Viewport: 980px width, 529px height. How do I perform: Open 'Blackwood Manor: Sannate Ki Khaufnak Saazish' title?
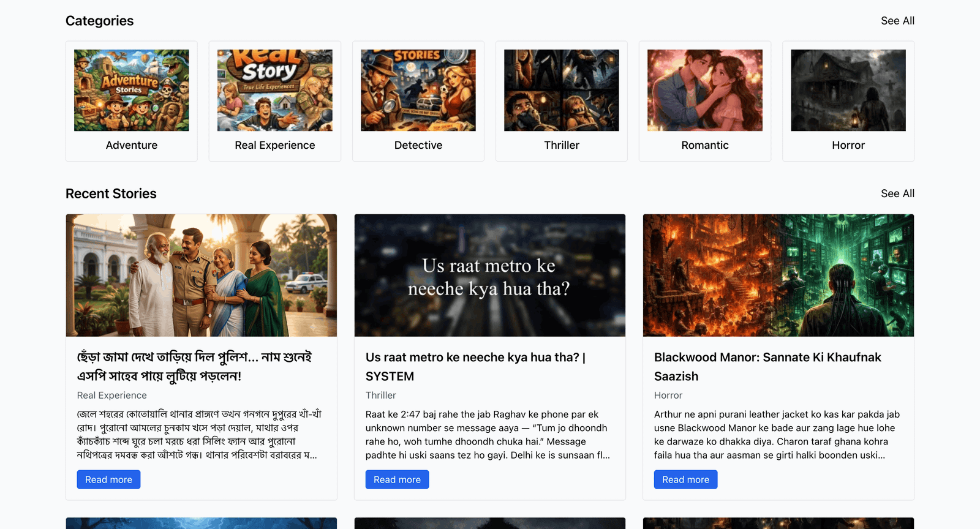tap(767, 366)
